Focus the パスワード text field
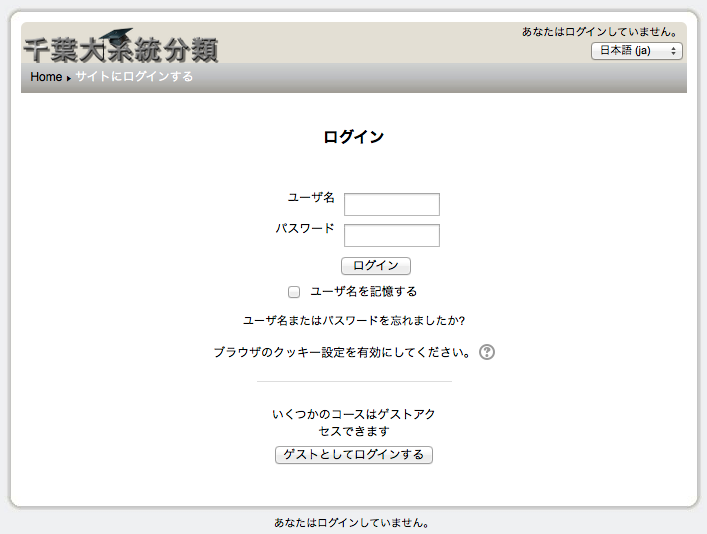 [392, 236]
